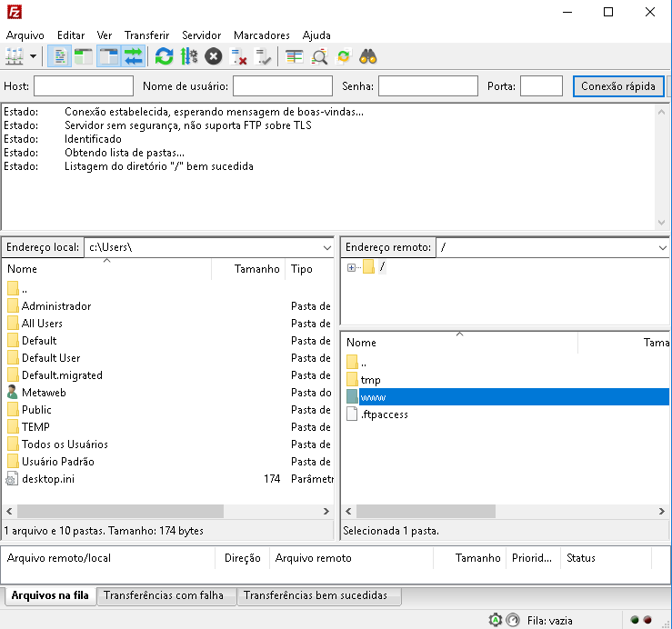Toggle the local directory tree view
Image resolution: width=672 pixels, height=629 pixels.
[84, 56]
